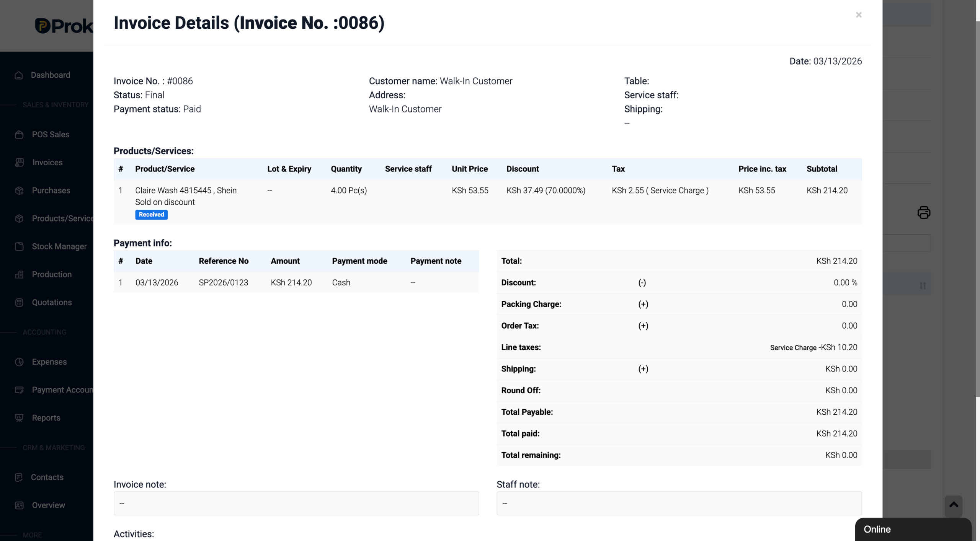Open the Invoices menu item

(x=47, y=162)
